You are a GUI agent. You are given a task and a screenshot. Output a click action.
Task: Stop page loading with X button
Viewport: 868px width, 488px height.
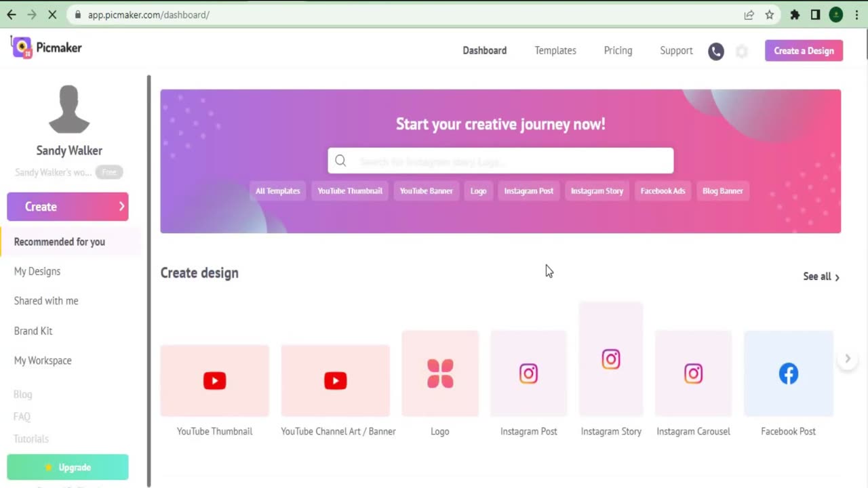pyautogui.click(x=52, y=14)
